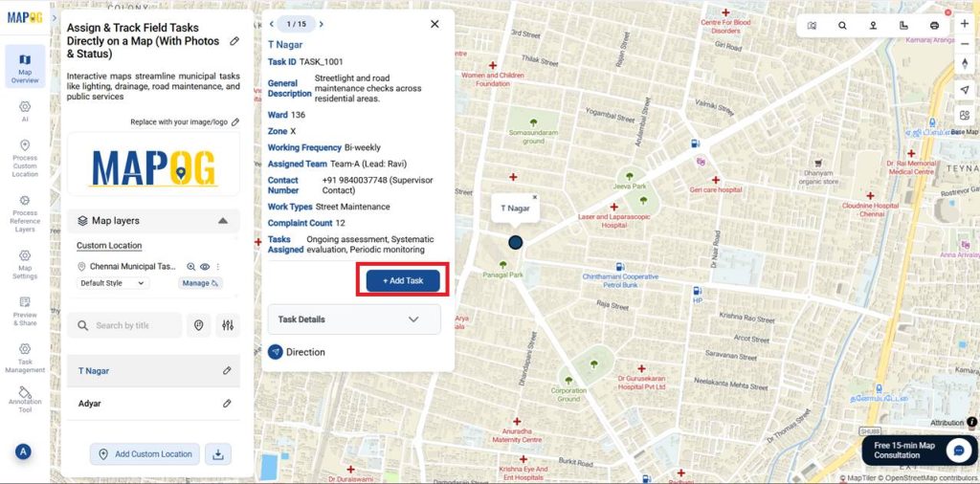Collapse the Map layers section
Screen dimensions: 980x484
pos(222,220)
